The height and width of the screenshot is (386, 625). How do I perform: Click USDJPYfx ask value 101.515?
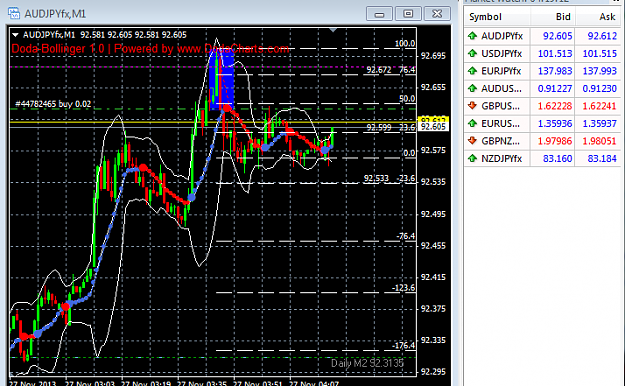coord(600,53)
